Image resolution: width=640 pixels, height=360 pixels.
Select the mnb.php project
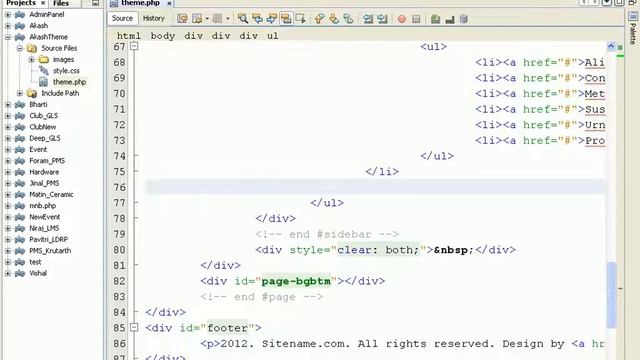coord(42,206)
